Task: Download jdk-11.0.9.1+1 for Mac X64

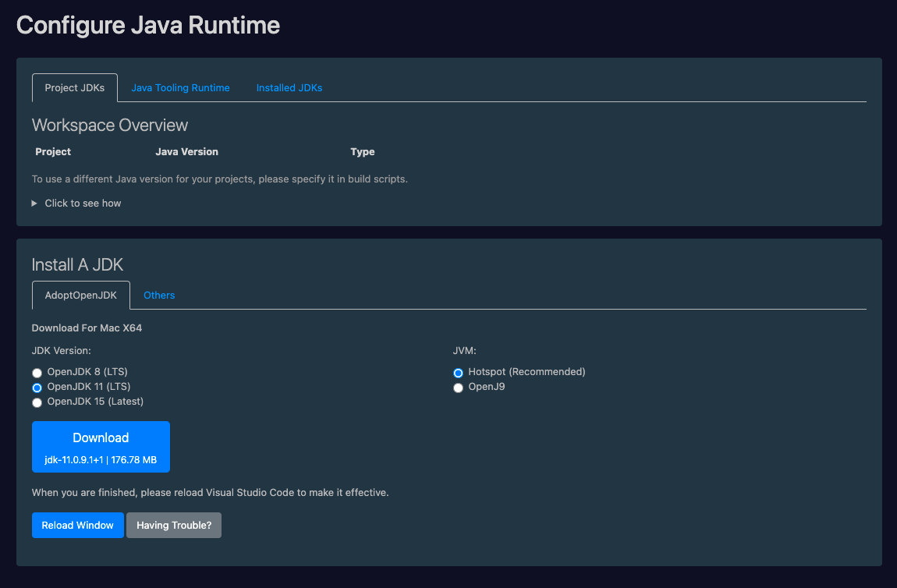Action: (101, 446)
